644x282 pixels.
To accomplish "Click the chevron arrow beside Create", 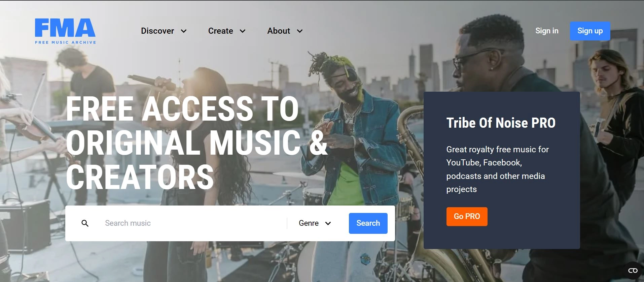I will 243,31.
